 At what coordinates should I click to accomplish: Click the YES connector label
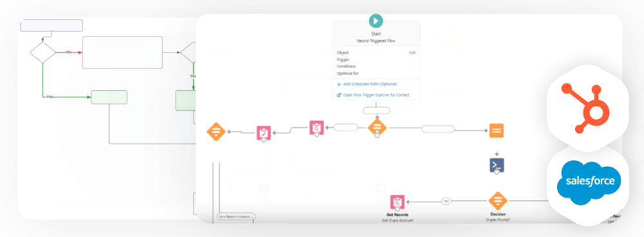(x=446, y=202)
